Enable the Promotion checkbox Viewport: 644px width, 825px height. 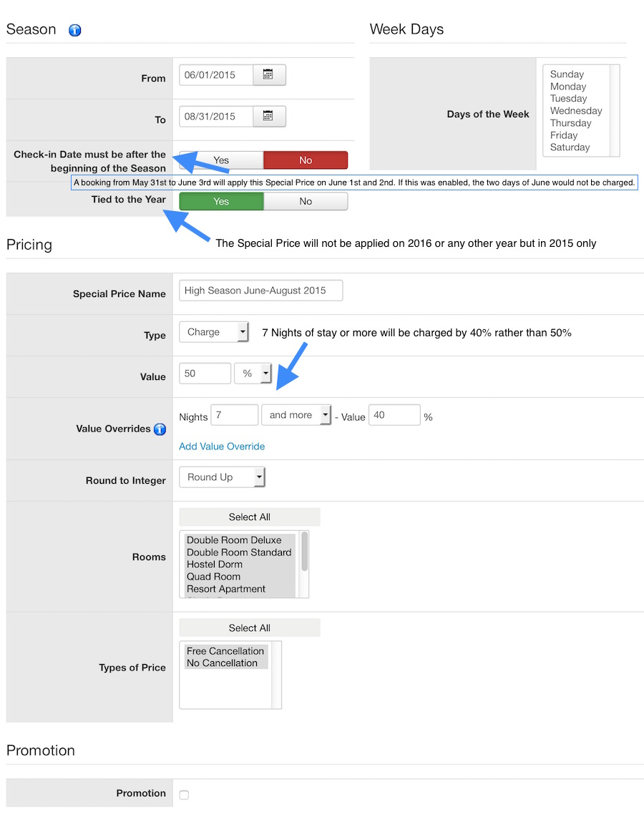(x=184, y=795)
